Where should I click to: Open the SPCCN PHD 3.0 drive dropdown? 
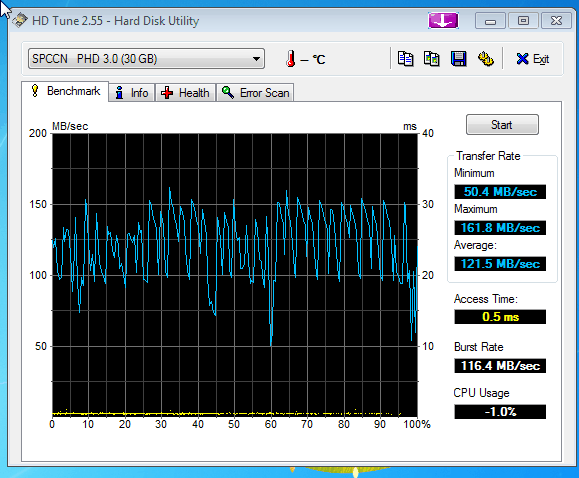(x=146, y=58)
